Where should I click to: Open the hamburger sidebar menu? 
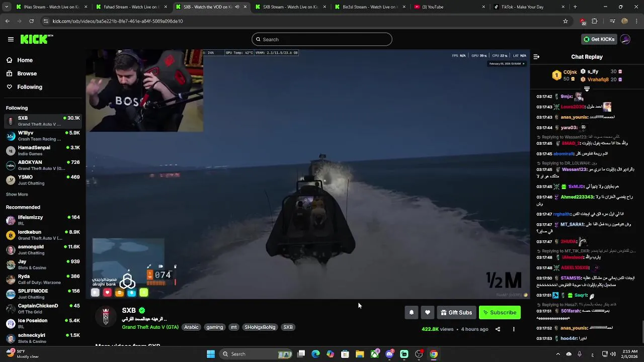(11, 39)
